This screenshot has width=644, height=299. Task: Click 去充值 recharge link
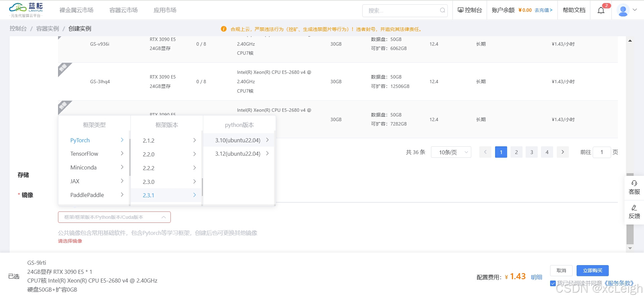[x=543, y=10]
